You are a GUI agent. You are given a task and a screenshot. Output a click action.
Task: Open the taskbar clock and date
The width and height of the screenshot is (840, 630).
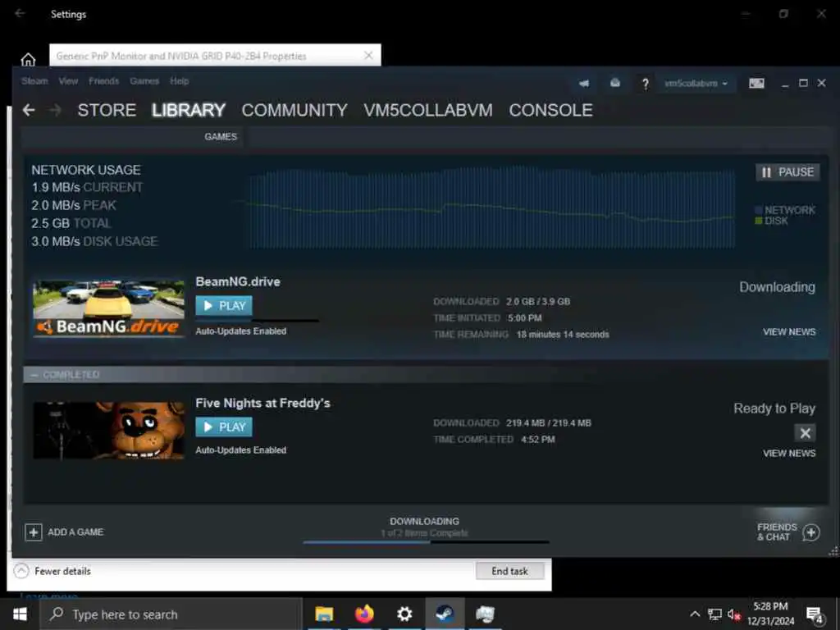point(771,614)
